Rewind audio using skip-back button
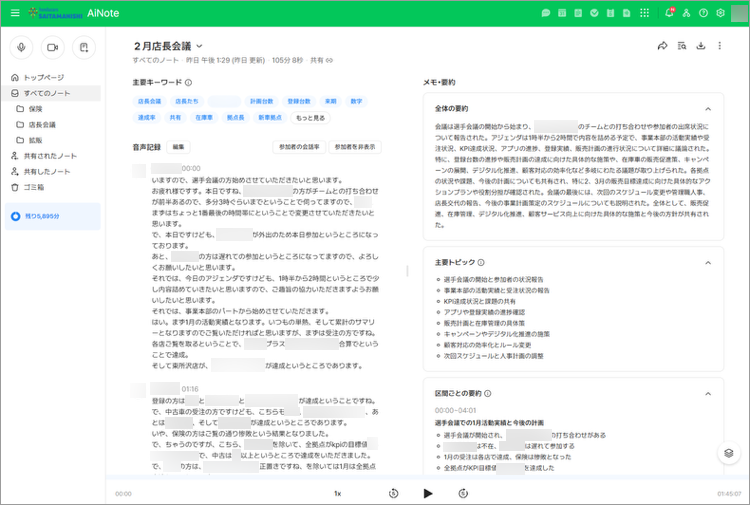Screen dimensions: 750x505 394,493
